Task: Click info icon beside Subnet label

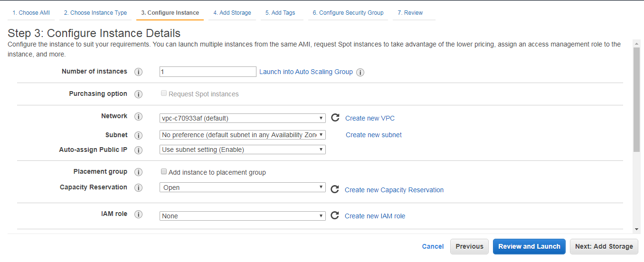Action: tap(138, 135)
